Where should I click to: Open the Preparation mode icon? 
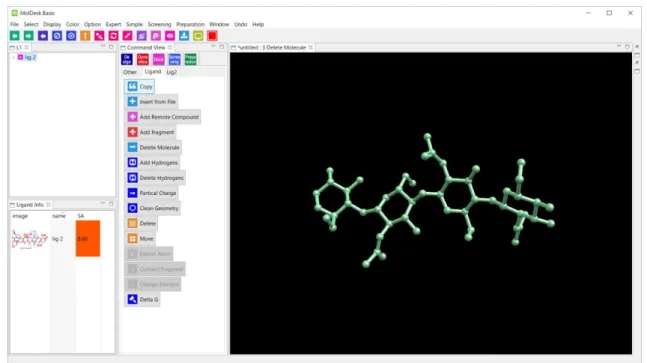click(x=191, y=59)
